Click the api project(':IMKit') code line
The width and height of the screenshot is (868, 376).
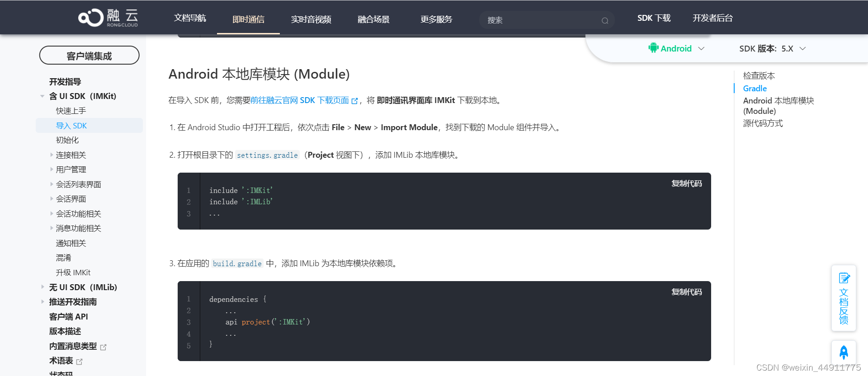click(x=268, y=322)
